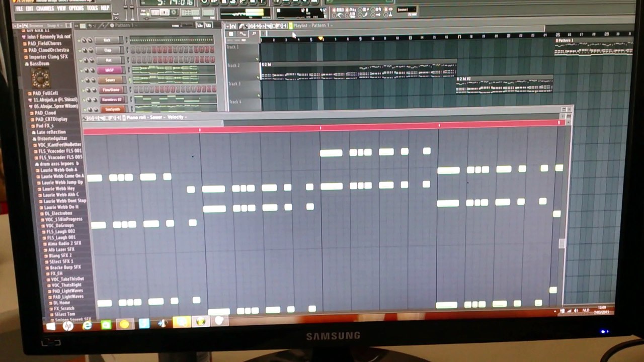Screen dimensions: 644x362
Task: Select PAD_FieldChorus in the browser
Action: click(x=44, y=43)
